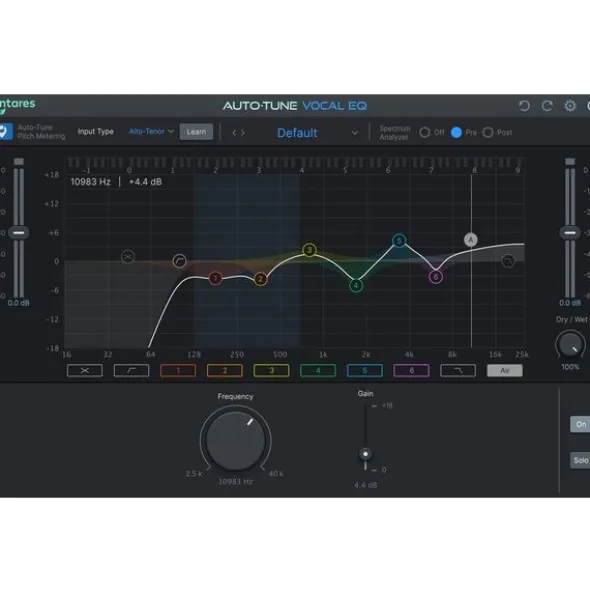This screenshot has height=591, width=590.
Task: Select band 6 node on EQ curve
Action: [436, 277]
